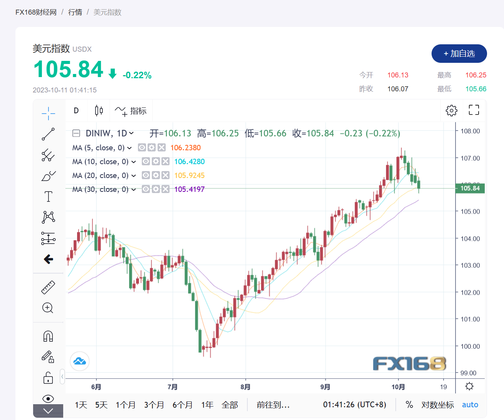Remove the MA 30 indicator
This screenshot has height=420, width=504.
click(165, 189)
